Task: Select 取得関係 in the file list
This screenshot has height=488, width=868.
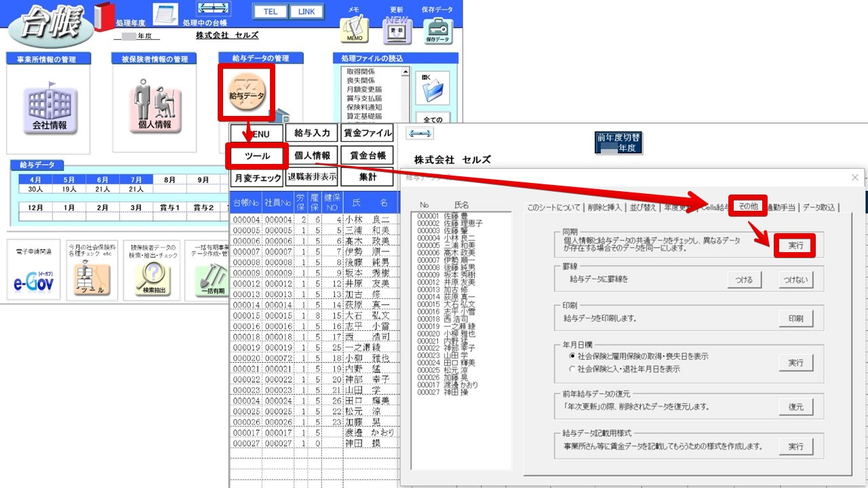Action: [x=360, y=71]
